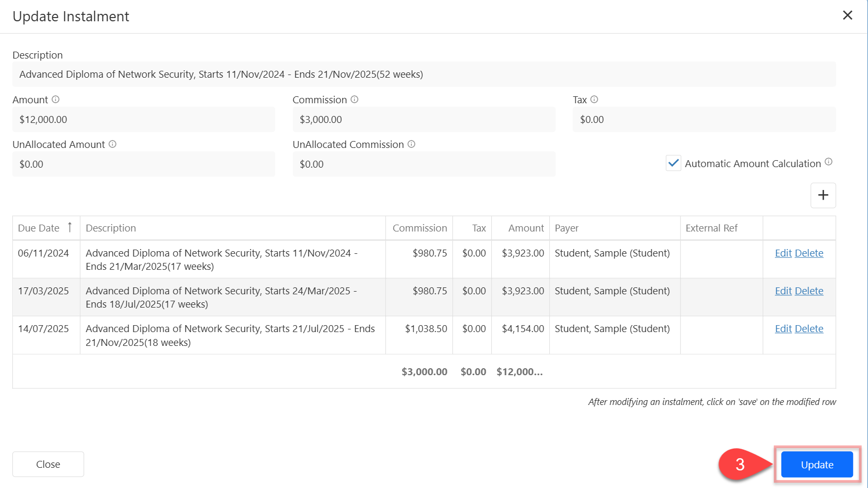
Task: Click the info icon next to Tax
Action: (594, 100)
